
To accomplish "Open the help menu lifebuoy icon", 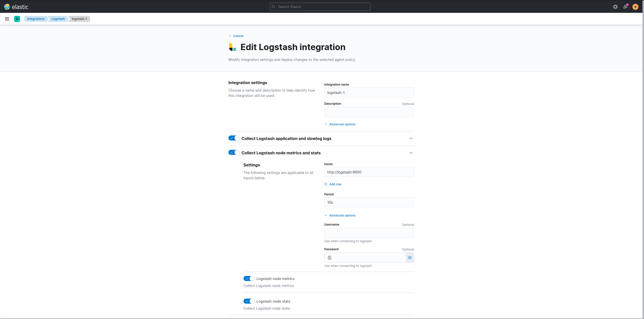I will [615, 7].
